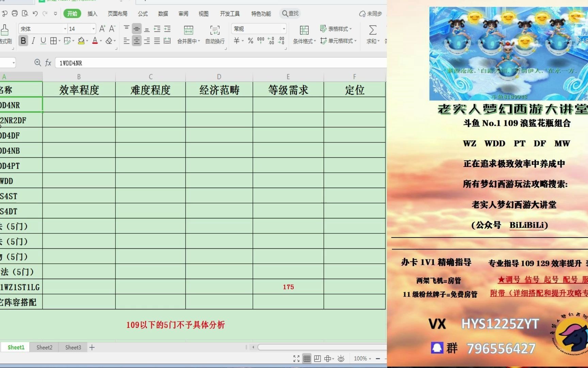Align cell text to the left

[x=127, y=41]
